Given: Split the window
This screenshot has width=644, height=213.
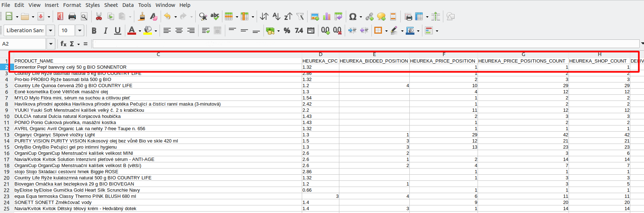Looking at the screenshot, I should [x=436, y=17].
